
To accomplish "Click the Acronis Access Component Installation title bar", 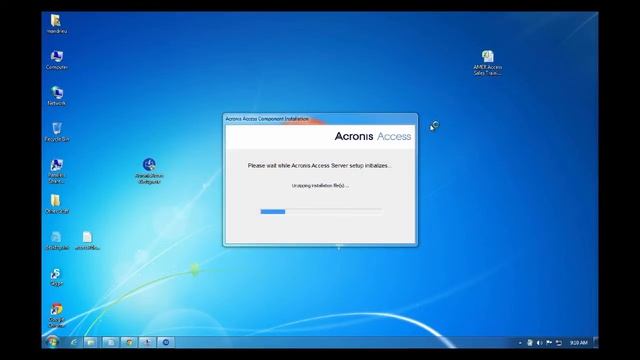I will 320,119.
